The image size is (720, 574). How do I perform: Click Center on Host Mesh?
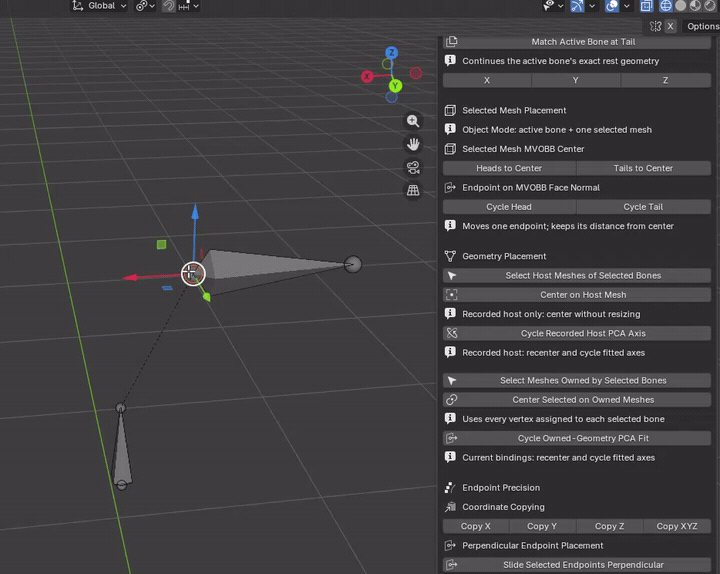tap(577, 295)
